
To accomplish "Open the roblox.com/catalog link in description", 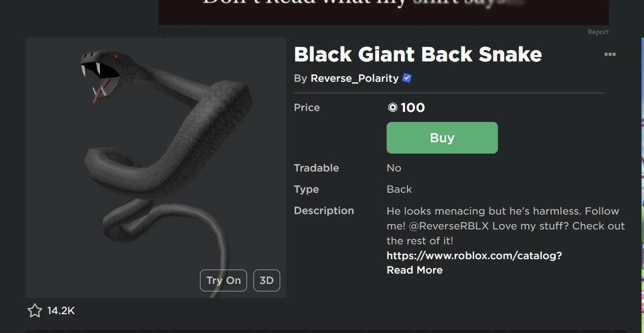I will 474,255.
